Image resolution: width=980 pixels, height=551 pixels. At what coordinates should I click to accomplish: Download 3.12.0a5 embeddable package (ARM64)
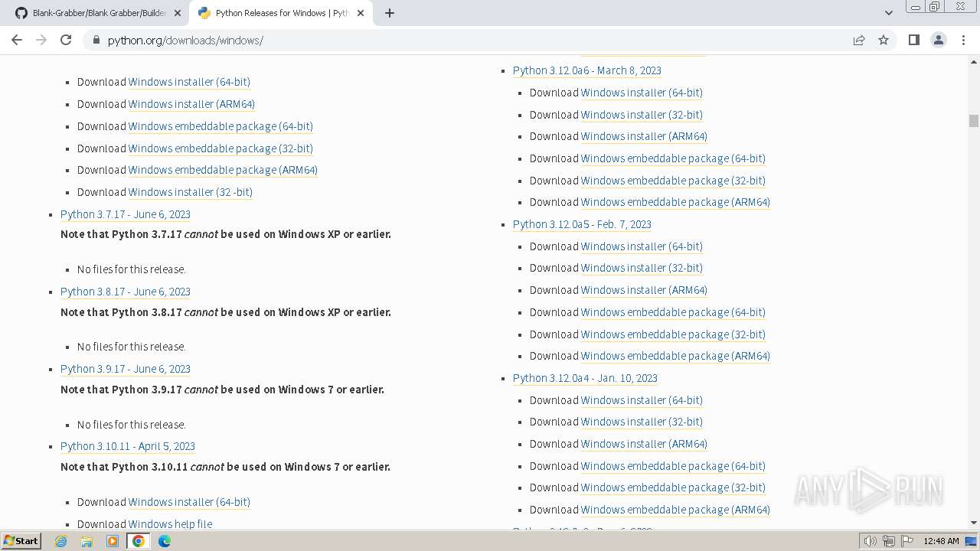pyautogui.click(x=675, y=356)
